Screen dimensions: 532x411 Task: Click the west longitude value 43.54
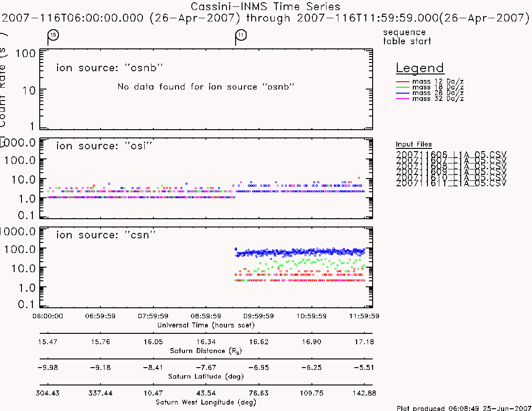(206, 393)
